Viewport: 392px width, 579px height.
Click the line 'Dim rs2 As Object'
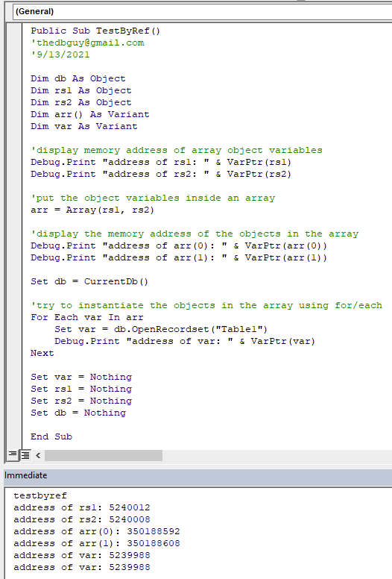pos(81,102)
